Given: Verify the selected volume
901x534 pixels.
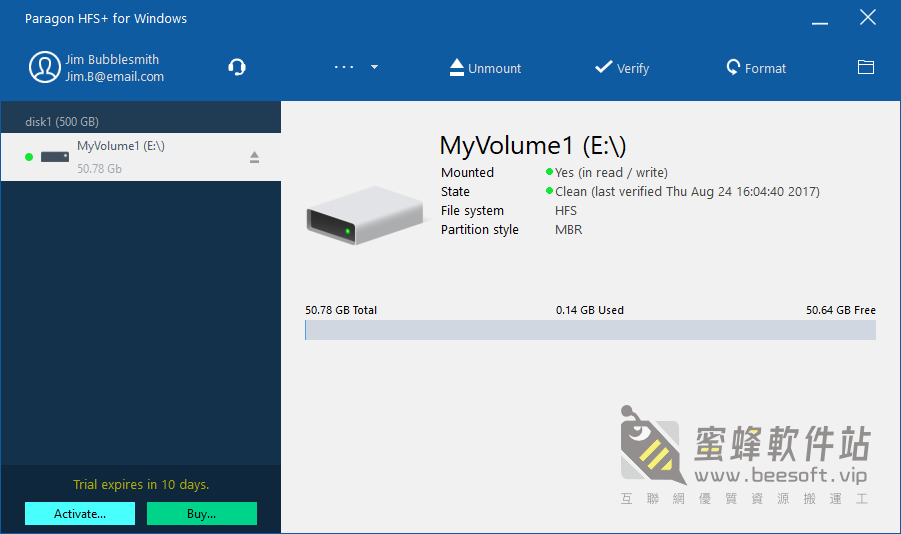Looking at the screenshot, I should (622, 68).
